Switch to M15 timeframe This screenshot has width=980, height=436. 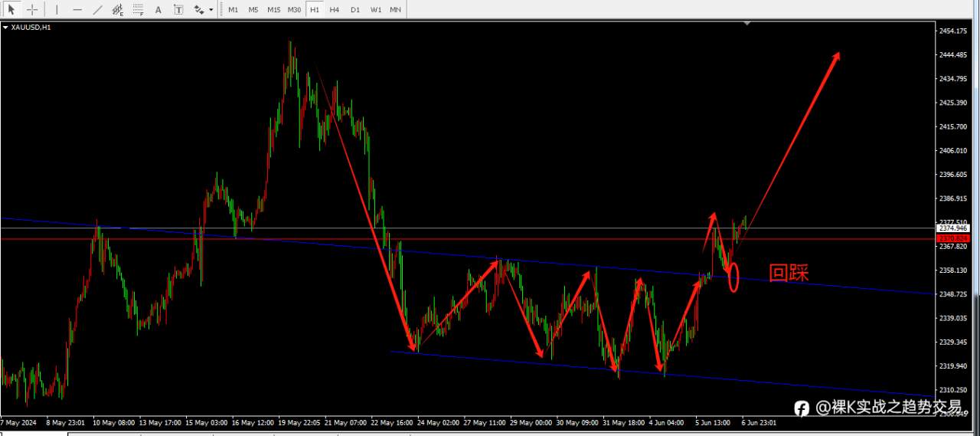pos(273,10)
